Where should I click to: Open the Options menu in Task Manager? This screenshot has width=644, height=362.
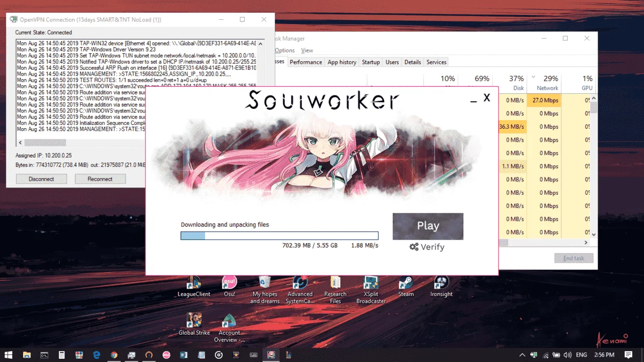click(x=285, y=50)
